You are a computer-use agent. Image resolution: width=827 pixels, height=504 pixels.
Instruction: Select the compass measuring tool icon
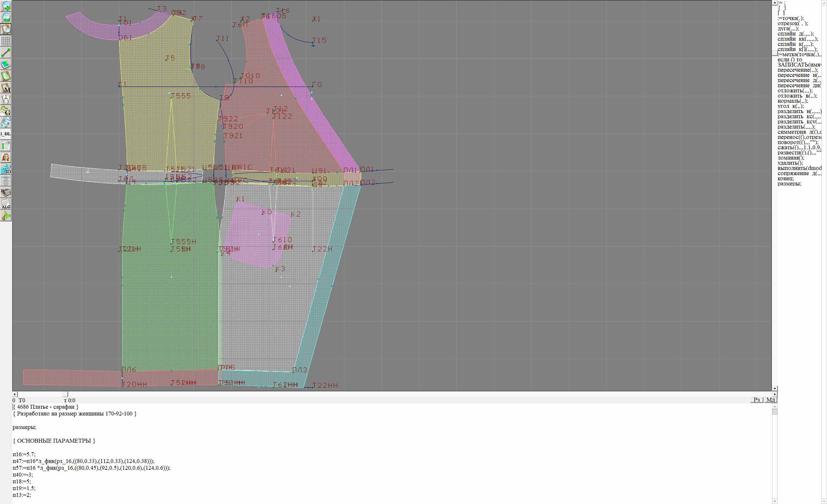pos(6,99)
